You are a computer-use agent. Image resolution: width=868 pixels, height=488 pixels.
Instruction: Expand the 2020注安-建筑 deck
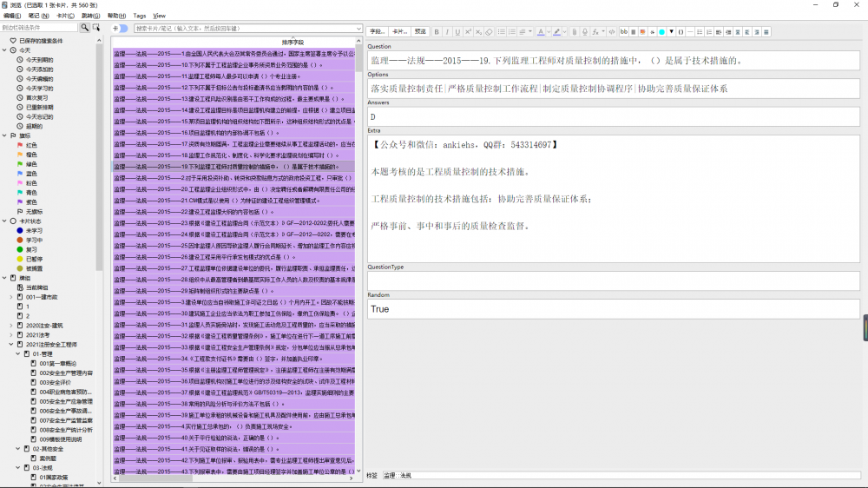coord(11,326)
